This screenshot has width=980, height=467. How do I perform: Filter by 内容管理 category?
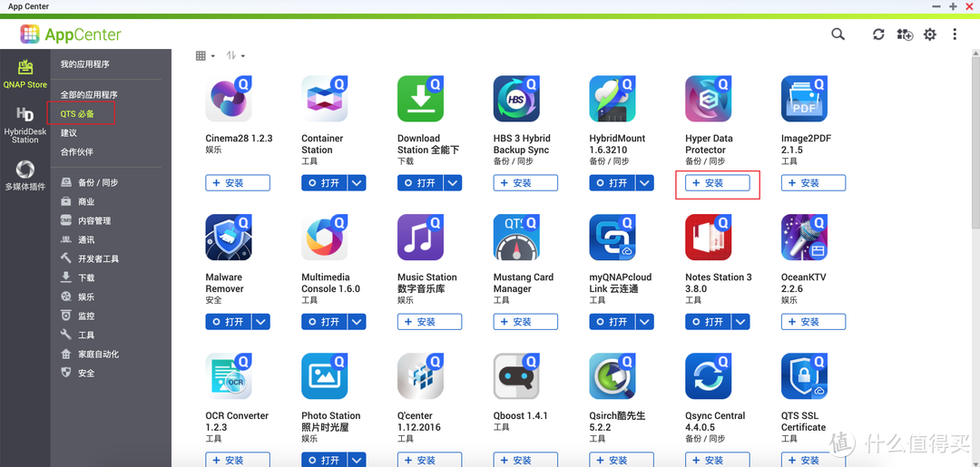[85, 220]
